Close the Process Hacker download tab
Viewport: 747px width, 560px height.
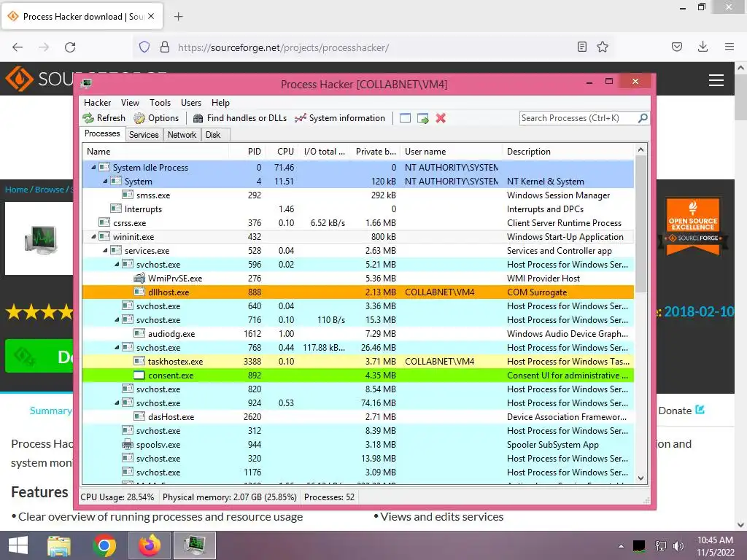pos(151,16)
